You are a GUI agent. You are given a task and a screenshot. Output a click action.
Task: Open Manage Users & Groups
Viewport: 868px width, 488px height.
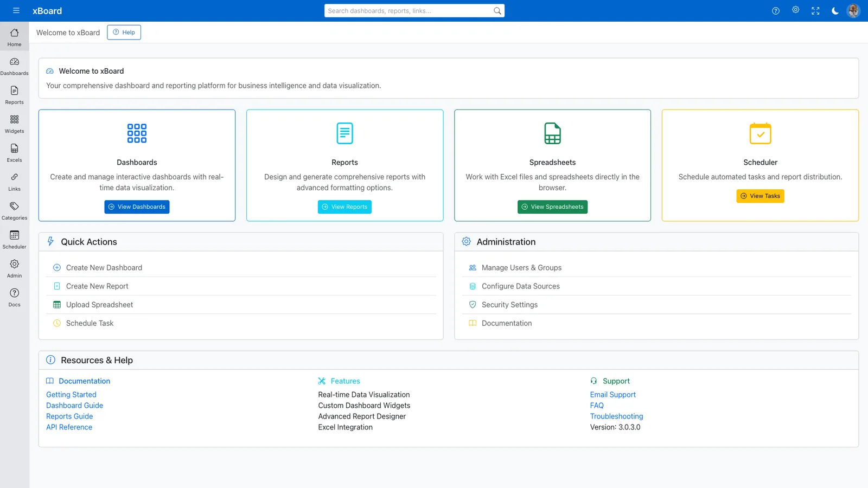(656, 268)
